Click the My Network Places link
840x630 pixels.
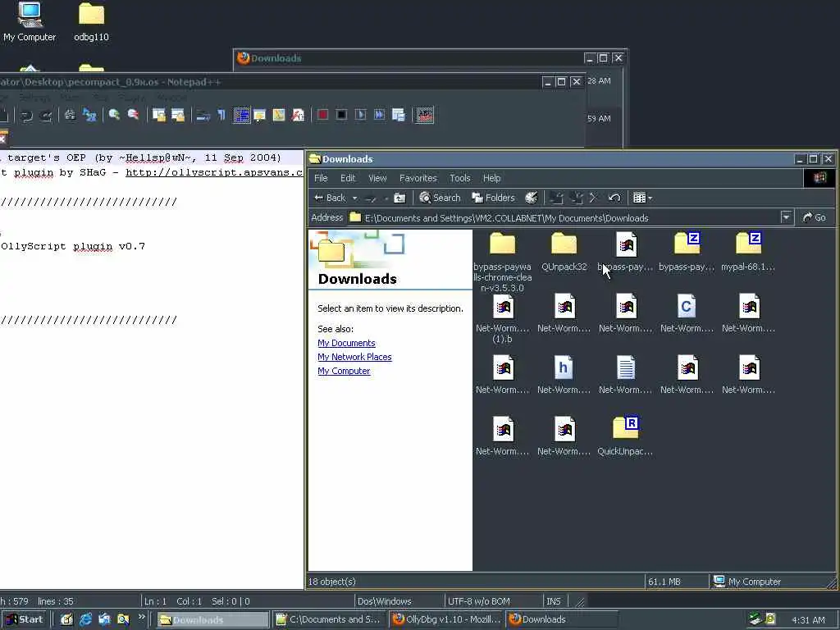(x=354, y=357)
